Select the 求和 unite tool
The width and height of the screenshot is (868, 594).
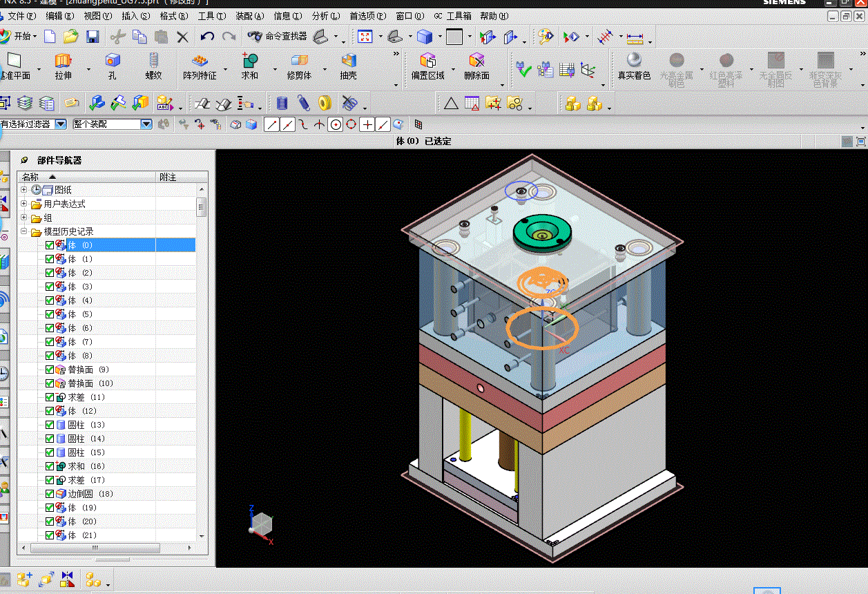pyautogui.click(x=249, y=66)
